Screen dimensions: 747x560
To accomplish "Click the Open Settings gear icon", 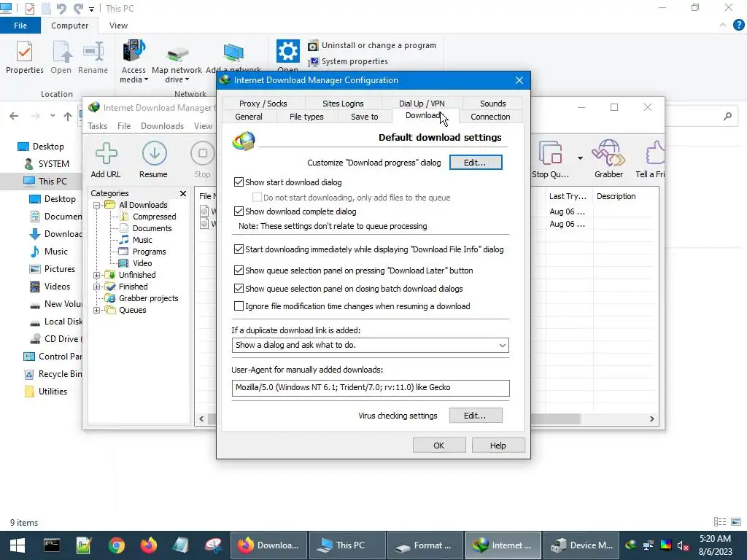I will 287,51.
